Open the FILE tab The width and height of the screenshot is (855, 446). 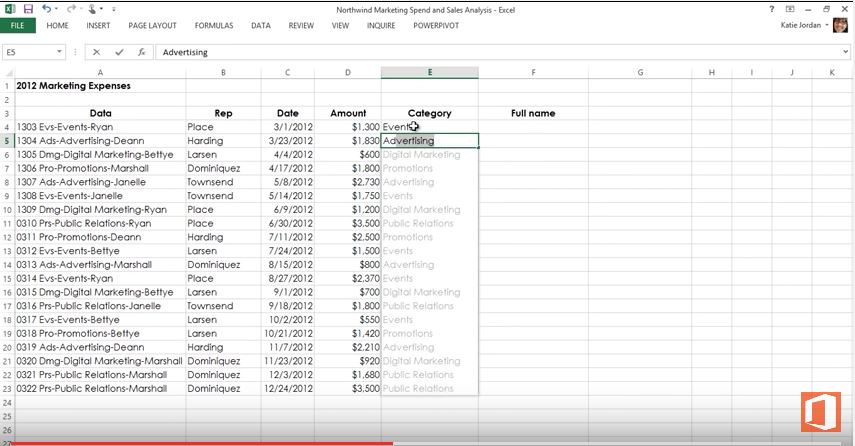click(18, 25)
